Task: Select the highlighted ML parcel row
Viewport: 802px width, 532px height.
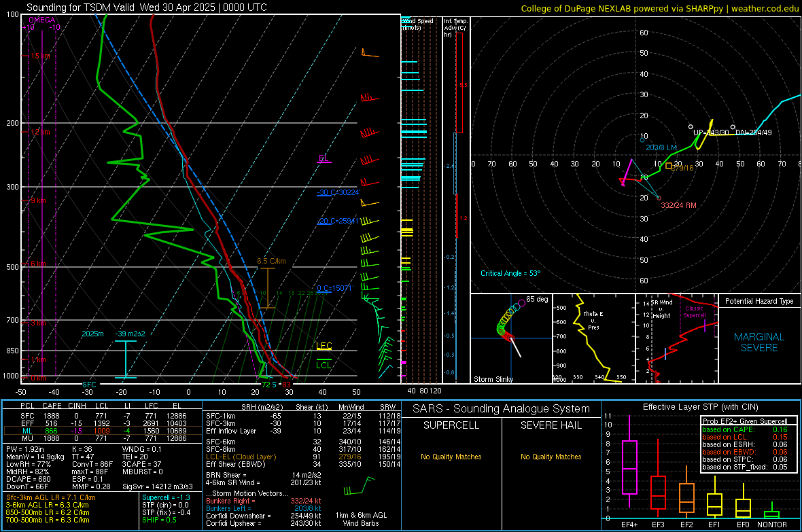Action: click(103, 431)
